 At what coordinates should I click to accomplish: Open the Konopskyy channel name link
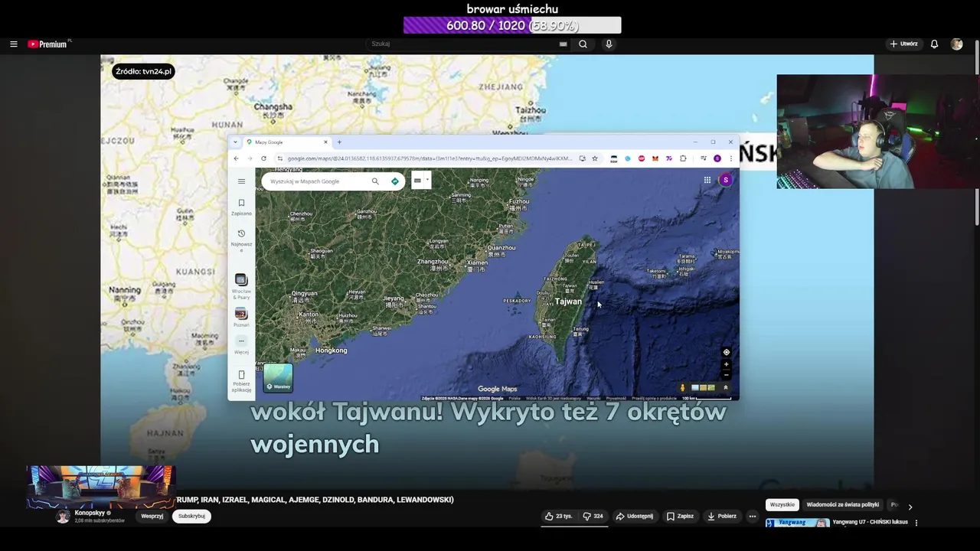tap(90, 513)
